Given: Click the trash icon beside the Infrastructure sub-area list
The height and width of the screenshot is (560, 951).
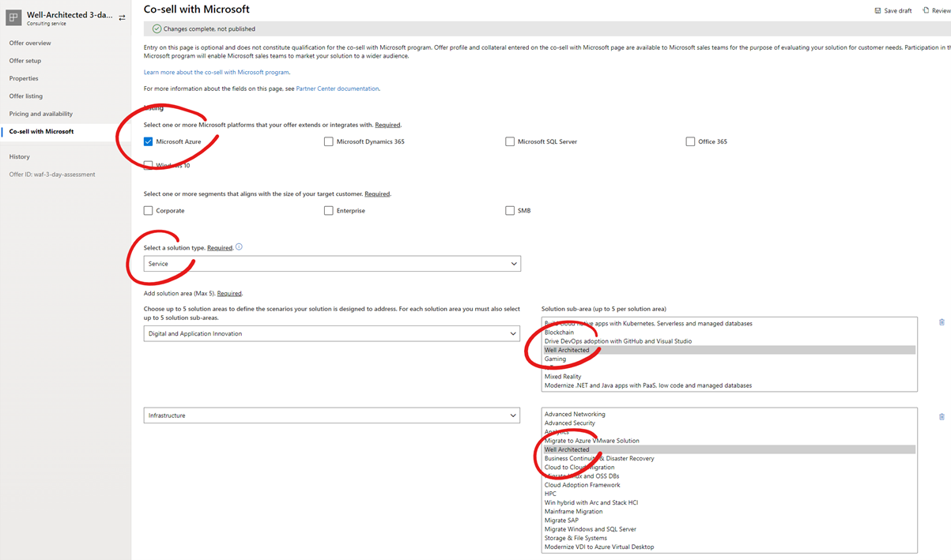Looking at the screenshot, I should click(941, 416).
